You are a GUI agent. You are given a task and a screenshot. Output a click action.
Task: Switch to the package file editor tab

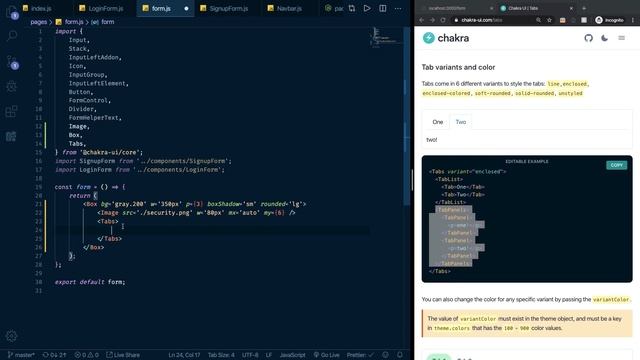tap(334, 8)
